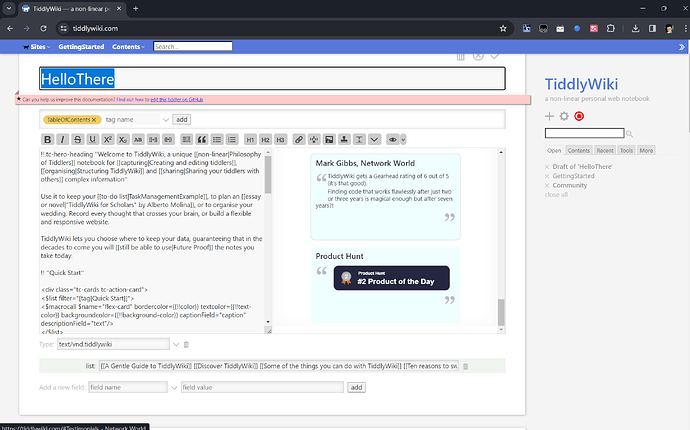Show more editor toolbar tools
Viewport: 690px width, 430px height.
click(x=374, y=140)
